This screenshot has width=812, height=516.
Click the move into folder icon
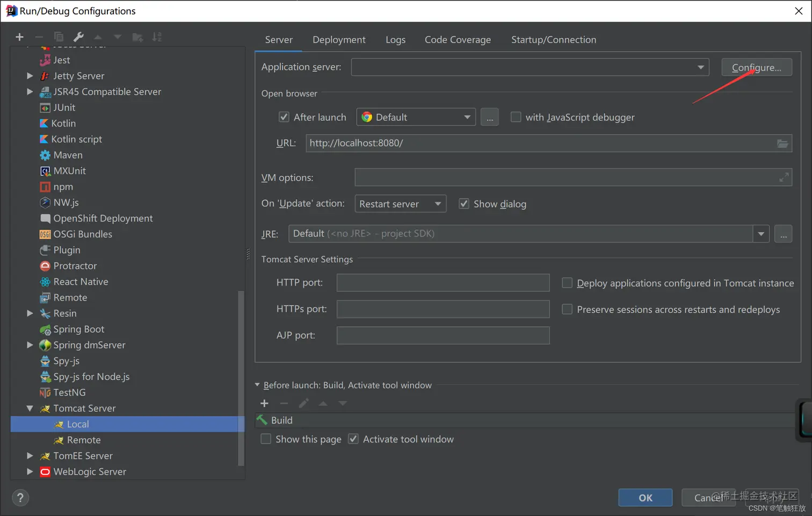[137, 37]
